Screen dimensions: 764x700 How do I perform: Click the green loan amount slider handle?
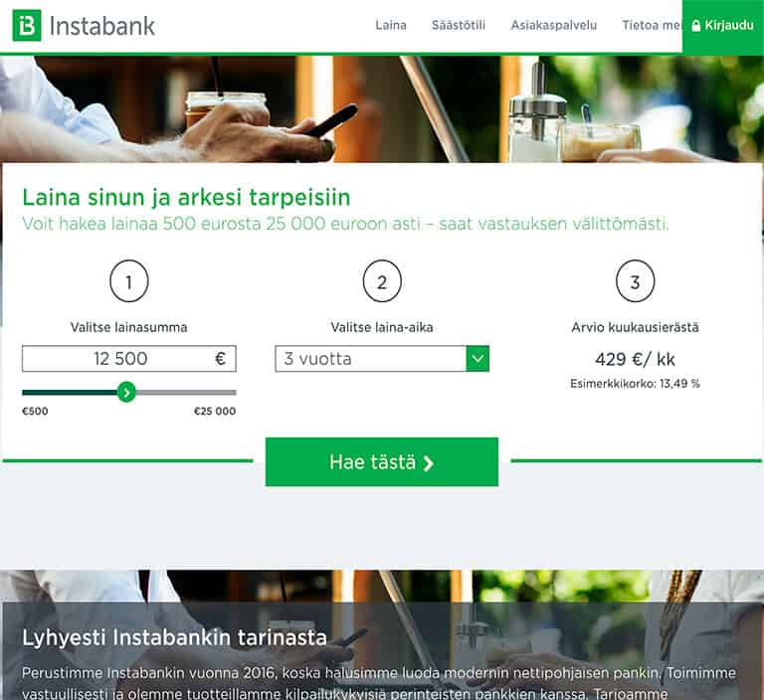click(x=126, y=392)
